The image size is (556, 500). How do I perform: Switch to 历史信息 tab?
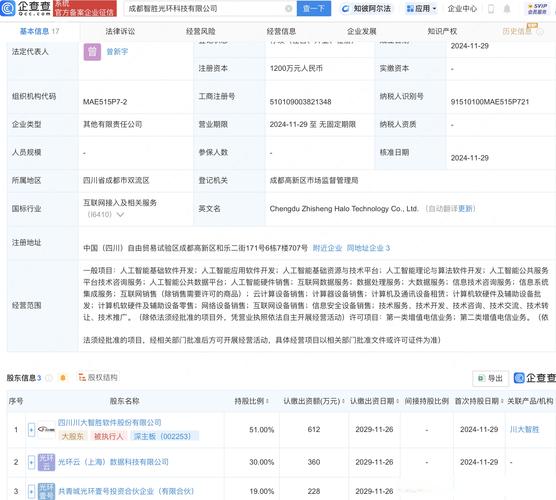coord(517,31)
